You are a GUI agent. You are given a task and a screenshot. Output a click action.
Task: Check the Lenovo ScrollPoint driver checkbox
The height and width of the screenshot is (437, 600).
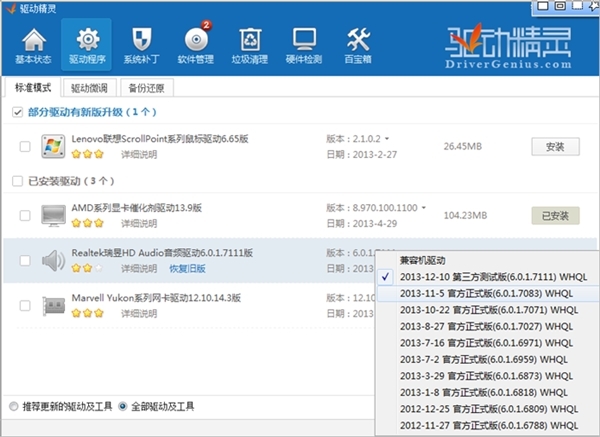tap(25, 148)
